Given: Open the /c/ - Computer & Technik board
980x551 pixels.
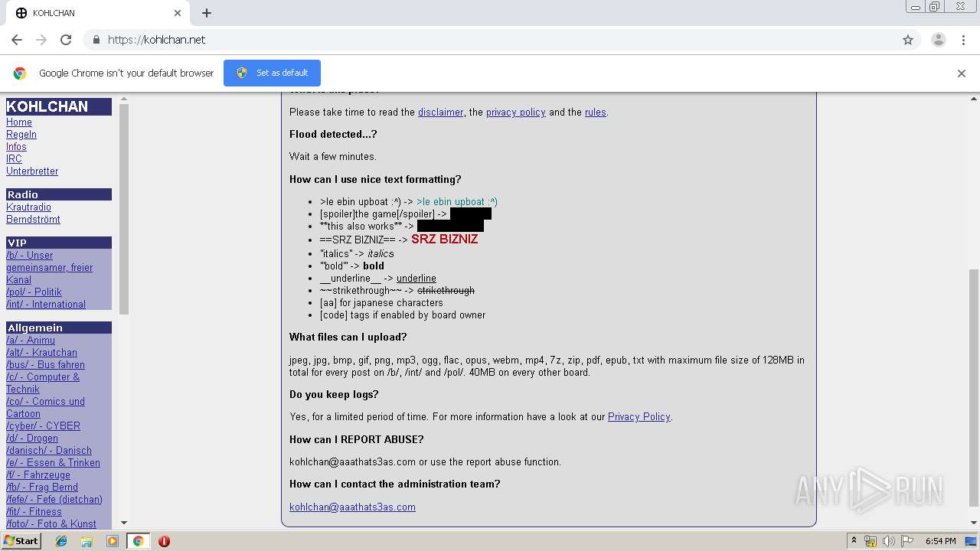Looking at the screenshot, I should [43, 383].
